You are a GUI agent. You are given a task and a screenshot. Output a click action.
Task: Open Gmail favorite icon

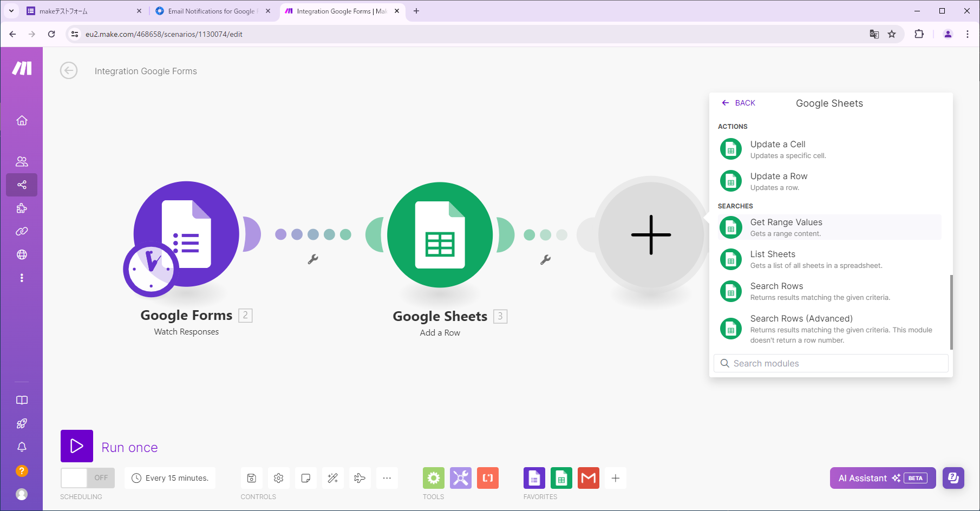[x=589, y=478]
